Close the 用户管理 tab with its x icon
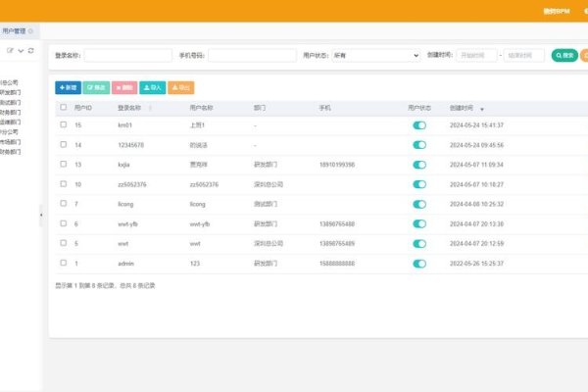This screenshot has width=588, height=392. pyautogui.click(x=31, y=31)
